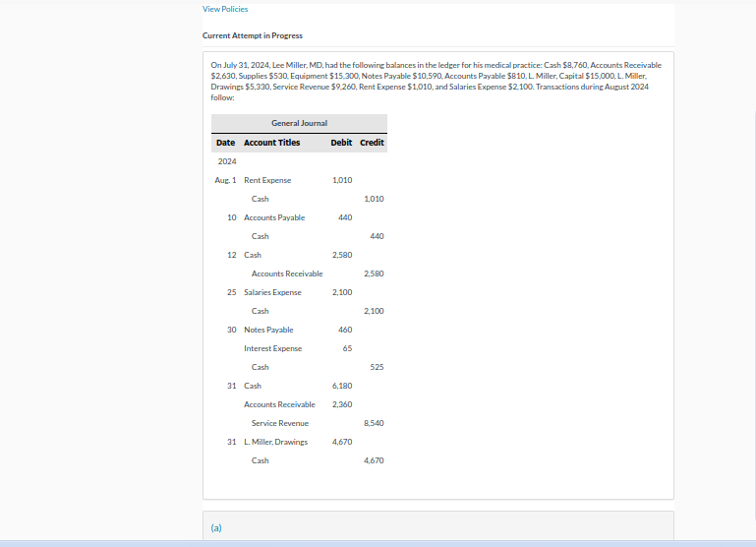The height and width of the screenshot is (547, 756).
Task: Select the 460 debit value
Action: tap(345, 330)
